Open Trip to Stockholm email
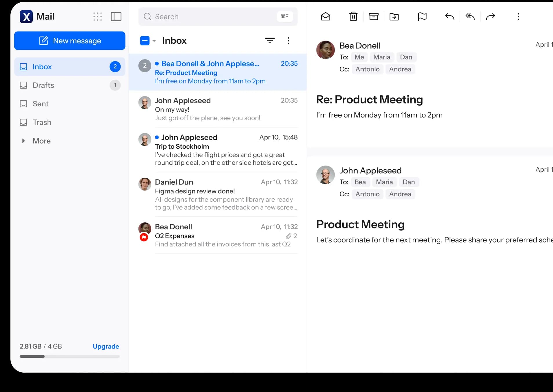The image size is (553, 392). point(218,150)
